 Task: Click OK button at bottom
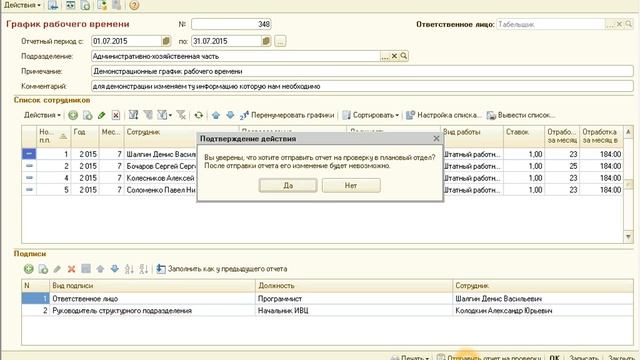coord(554,358)
